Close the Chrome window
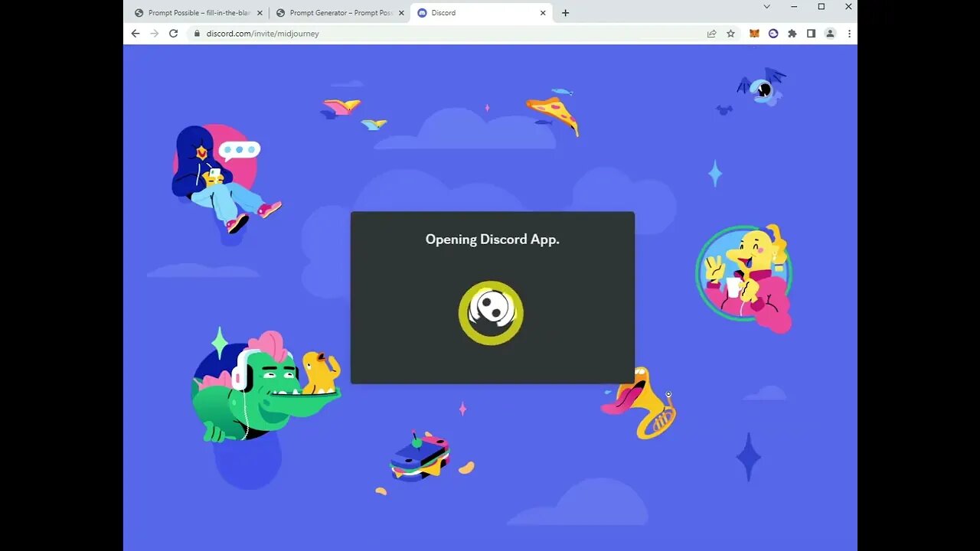Viewport: 980px width, 551px height. click(848, 7)
